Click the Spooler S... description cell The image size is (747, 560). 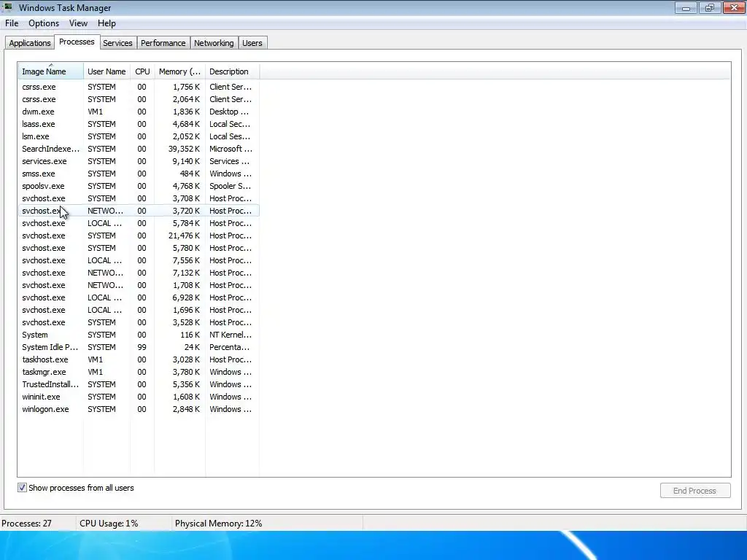pos(230,186)
